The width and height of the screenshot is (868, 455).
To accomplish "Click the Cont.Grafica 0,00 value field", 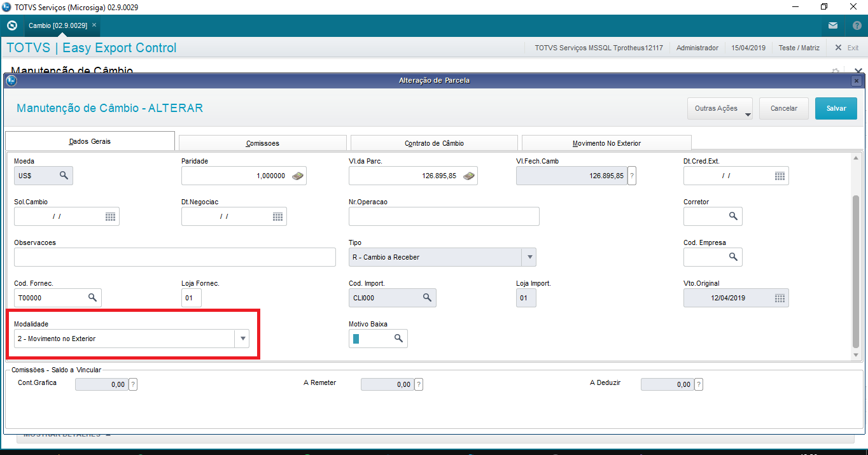I will [102, 384].
